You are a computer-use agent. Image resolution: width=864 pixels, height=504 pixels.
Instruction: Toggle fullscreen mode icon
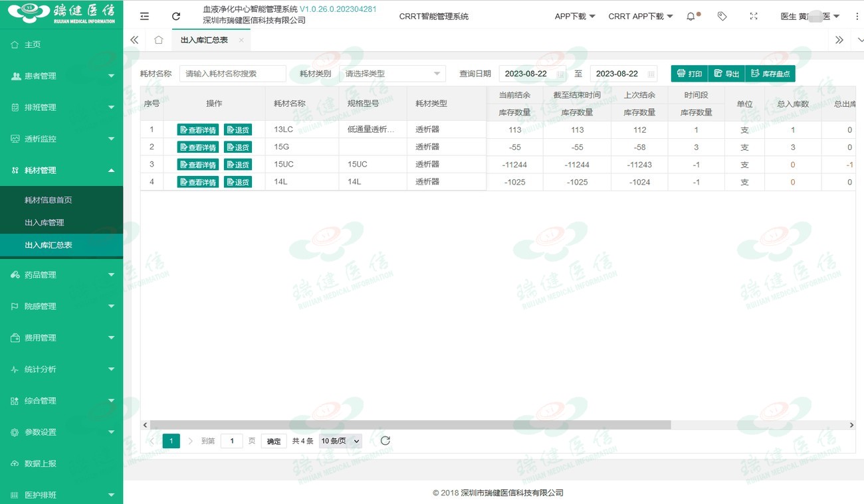[x=754, y=17]
